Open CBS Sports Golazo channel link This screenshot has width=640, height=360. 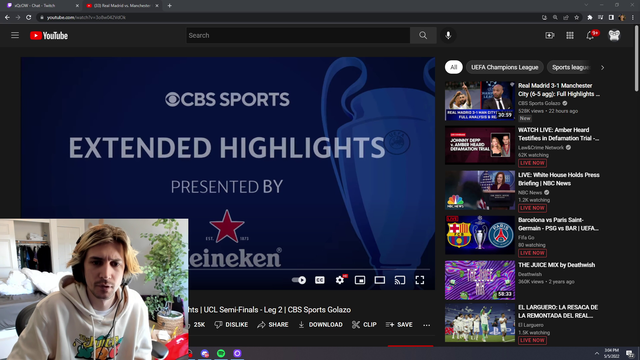[539, 103]
